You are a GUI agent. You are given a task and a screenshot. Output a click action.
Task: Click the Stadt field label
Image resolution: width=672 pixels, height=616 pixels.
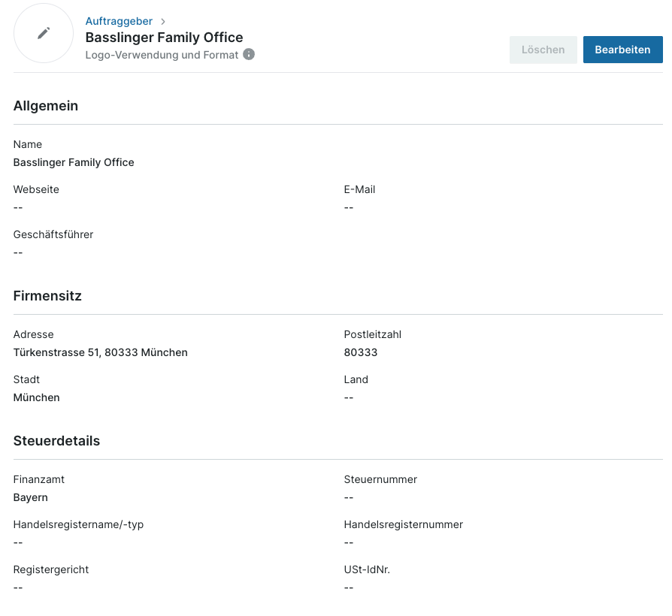[x=26, y=379]
